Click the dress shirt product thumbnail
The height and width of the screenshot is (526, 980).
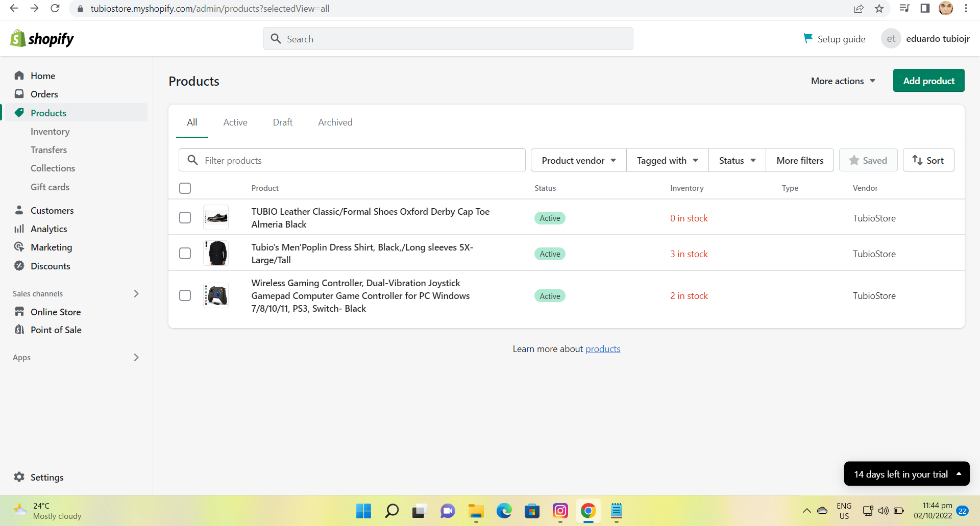pyautogui.click(x=216, y=254)
